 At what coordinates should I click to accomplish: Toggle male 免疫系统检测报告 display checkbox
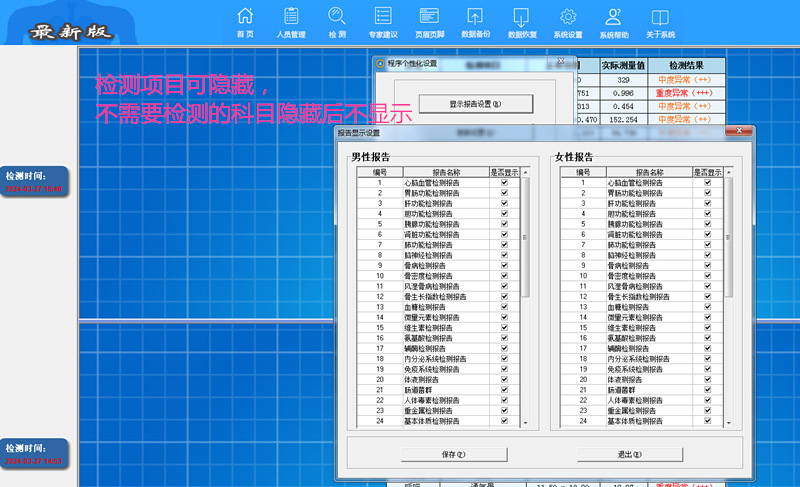click(504, 369)
